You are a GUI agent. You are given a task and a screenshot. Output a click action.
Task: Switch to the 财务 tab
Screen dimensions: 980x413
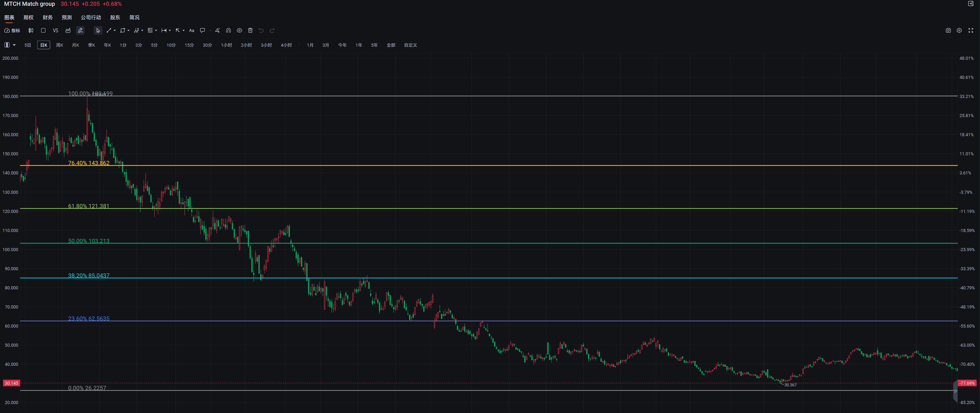click(x=48, y=17)
